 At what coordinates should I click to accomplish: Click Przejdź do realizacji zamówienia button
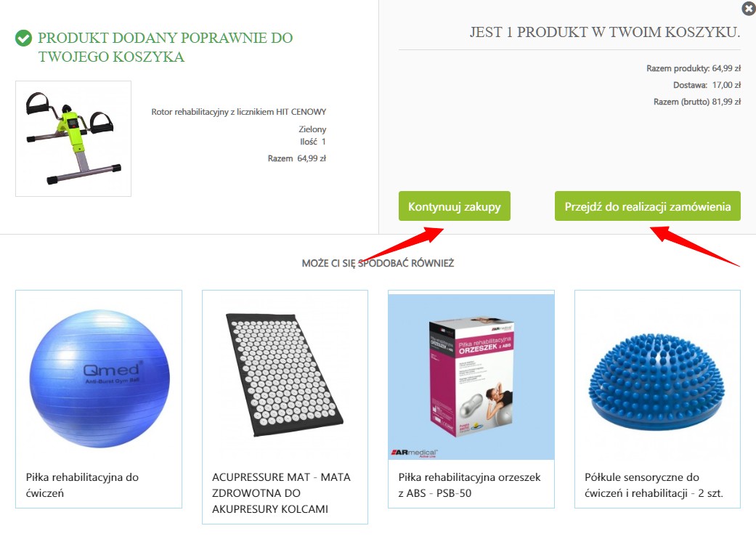pyautogui.click(x=648, y=206)
